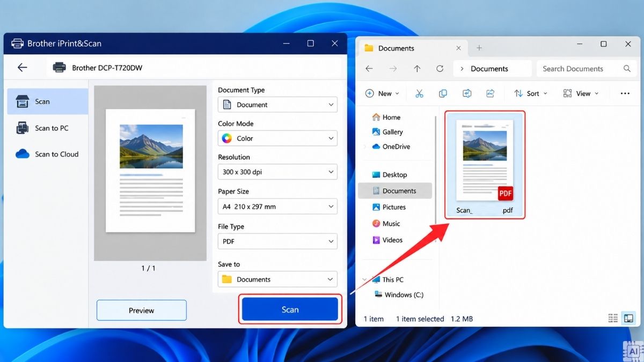The width and height of the screenshot is (644, 362).
Task: Expand the Color Mode dropdown
Action: (277, 138)
